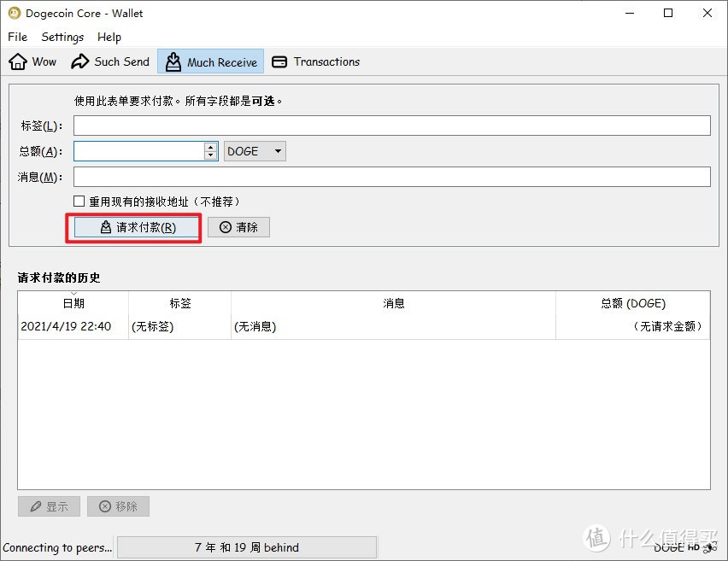Close the Dogecoin Core window
Viewport: 728px width, 561px height.
point(707,13)
